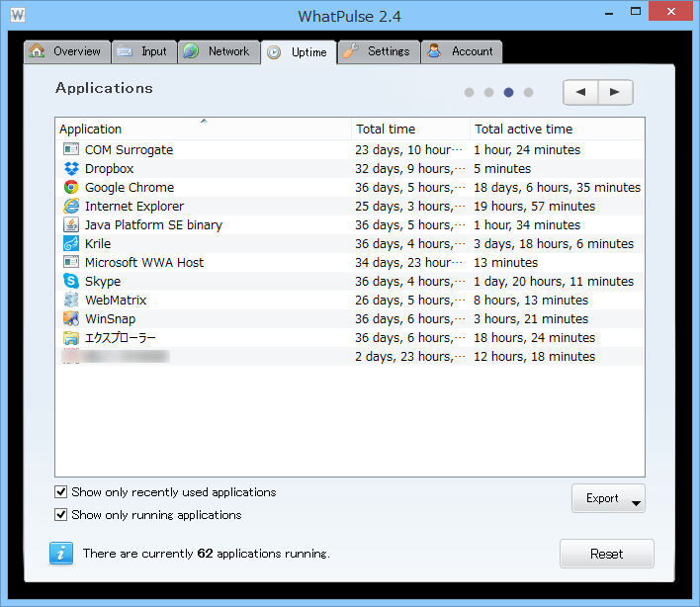This screenshot has width=700, height=607.
Task: Click the Reset button
Action: (607, 554)
